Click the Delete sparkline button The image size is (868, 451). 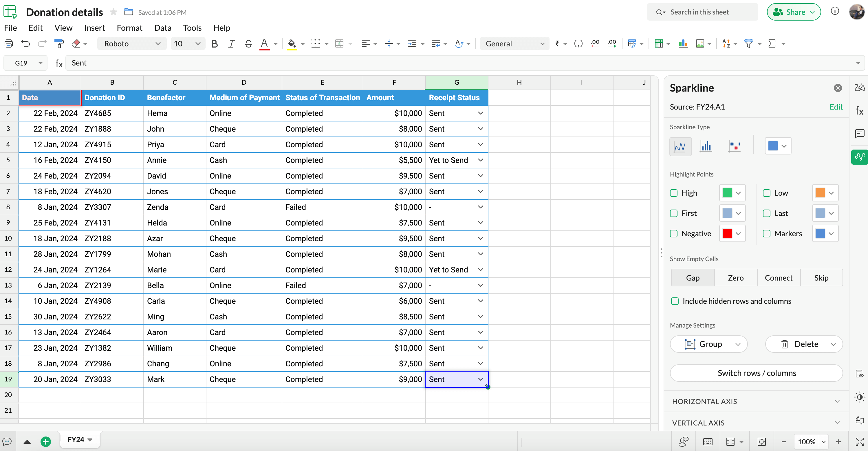[800, 343]
